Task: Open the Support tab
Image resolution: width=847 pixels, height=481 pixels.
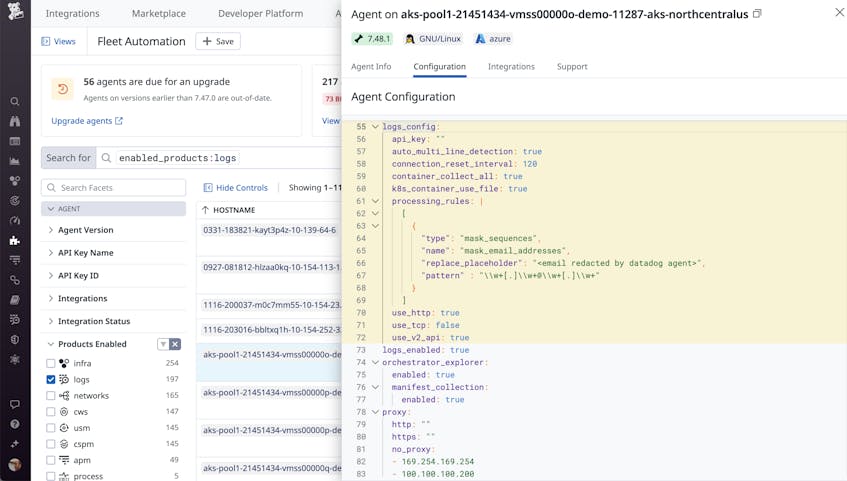Action: pyautogui.click(x=572, y=66)
